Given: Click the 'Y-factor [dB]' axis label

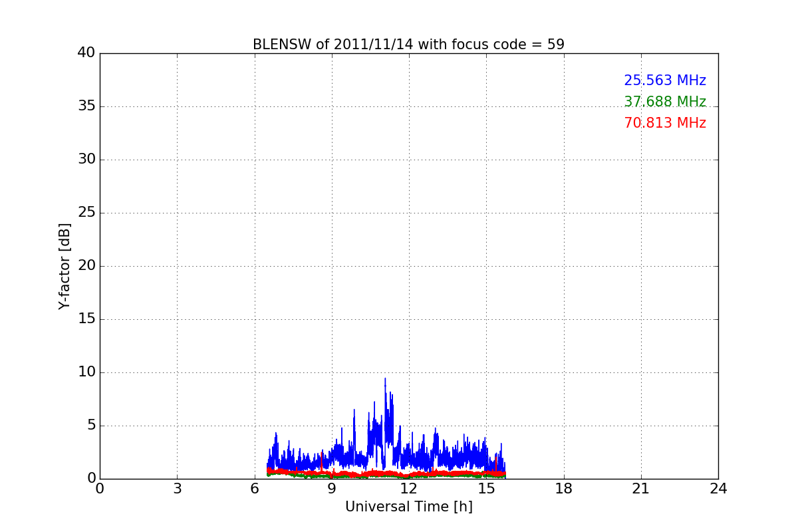Looking at the screenshot, I should 65,266.
